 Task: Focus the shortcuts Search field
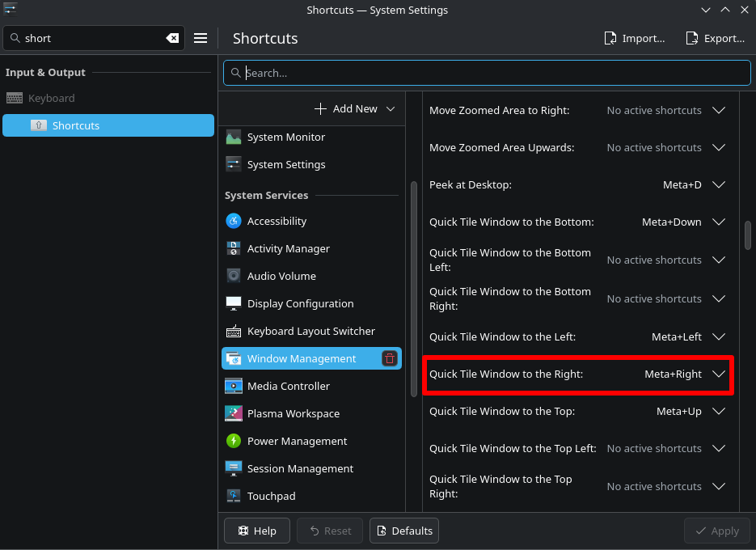[x=485, y=73]
